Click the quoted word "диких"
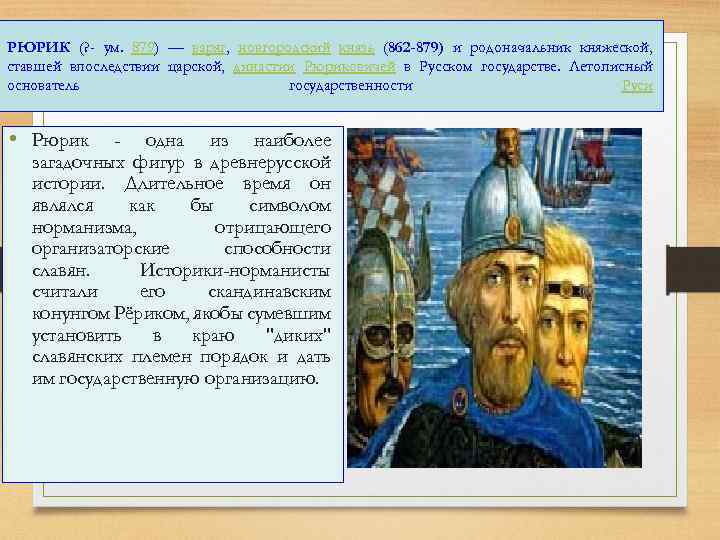This screenshot has height=540, width=720. pos(298,336)
